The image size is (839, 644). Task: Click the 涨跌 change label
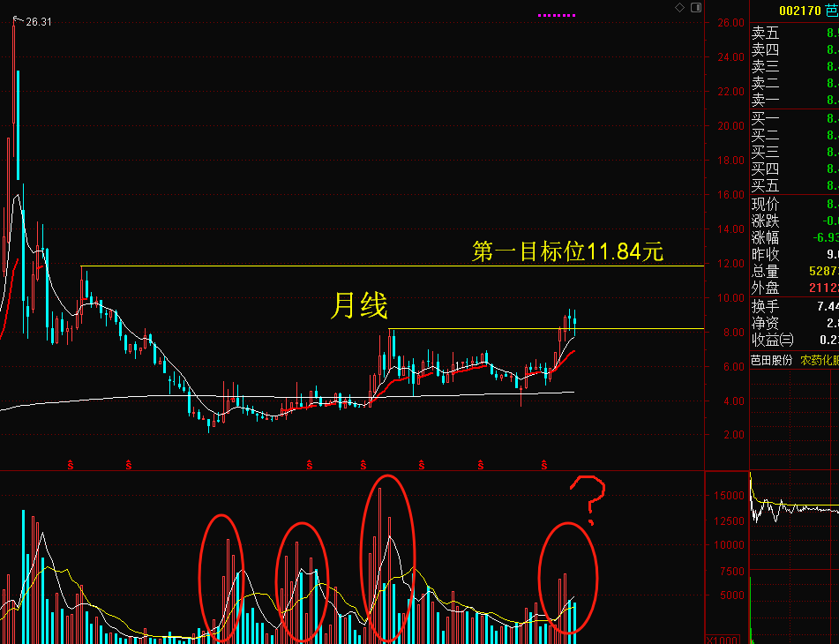pos(765,221)
